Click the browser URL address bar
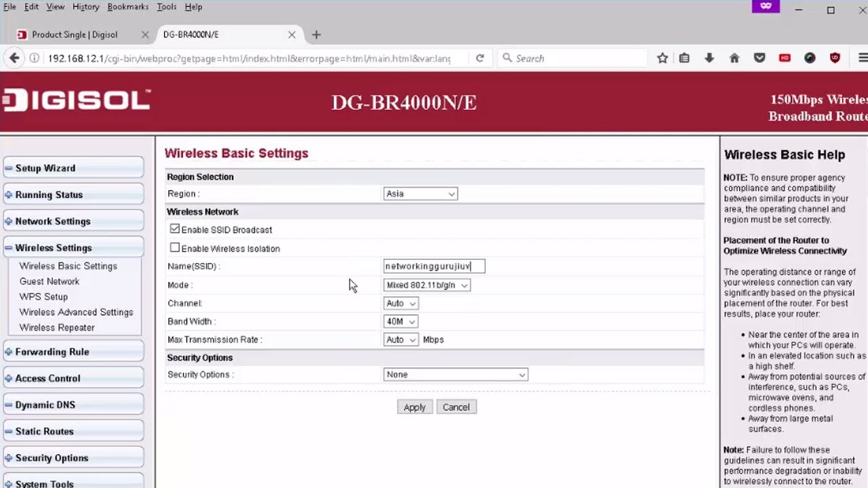 pos(248,58)
